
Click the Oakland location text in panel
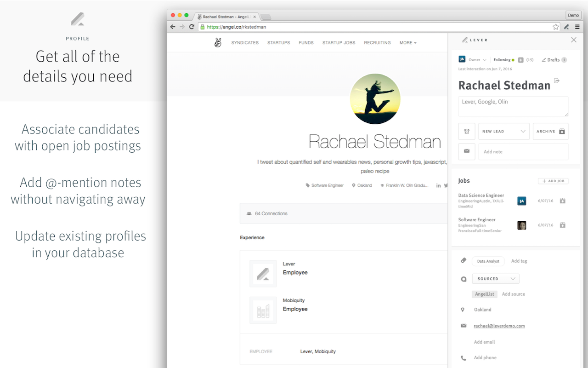pyautogui.click(x=483, y=310)
